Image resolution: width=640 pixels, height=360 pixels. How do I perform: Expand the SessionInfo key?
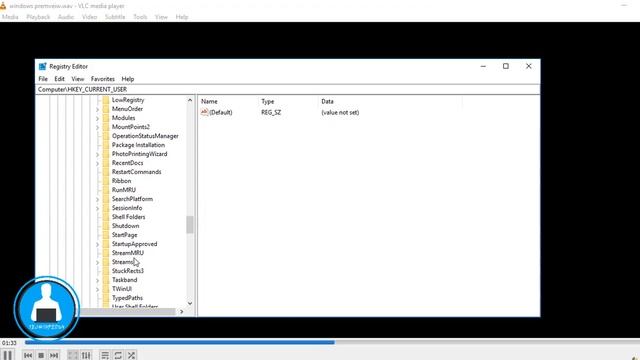pos(98,208)
